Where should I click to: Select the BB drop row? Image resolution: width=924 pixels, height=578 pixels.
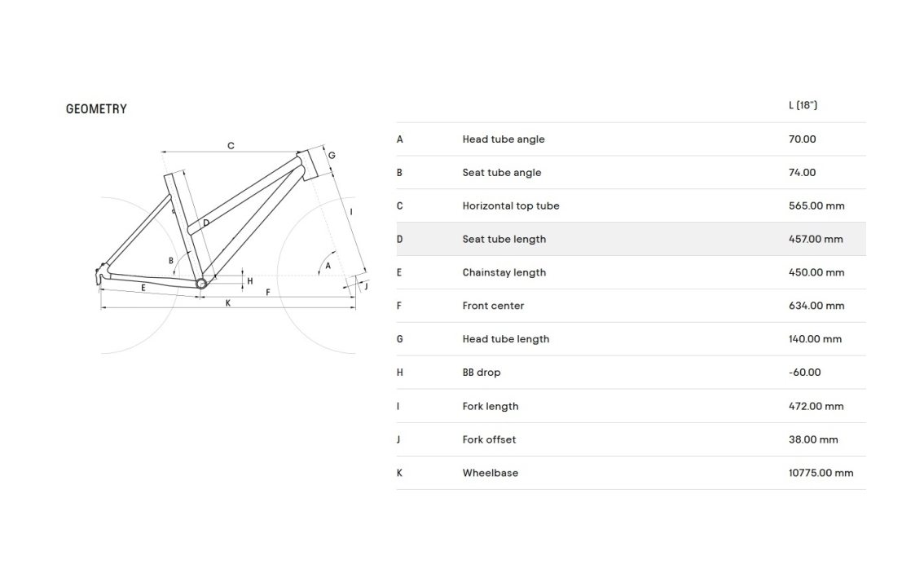point(631,373)
